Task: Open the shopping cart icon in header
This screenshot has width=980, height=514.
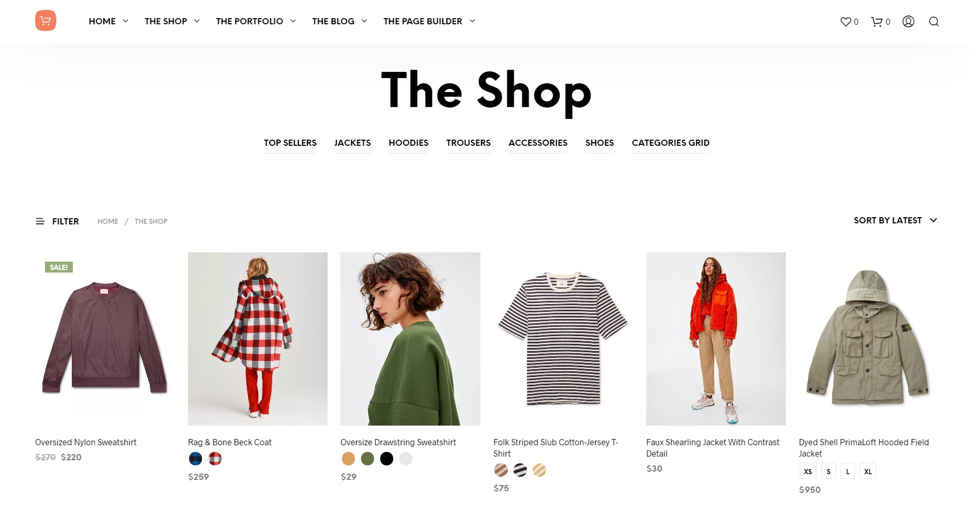Action: (x=877, y=22)
